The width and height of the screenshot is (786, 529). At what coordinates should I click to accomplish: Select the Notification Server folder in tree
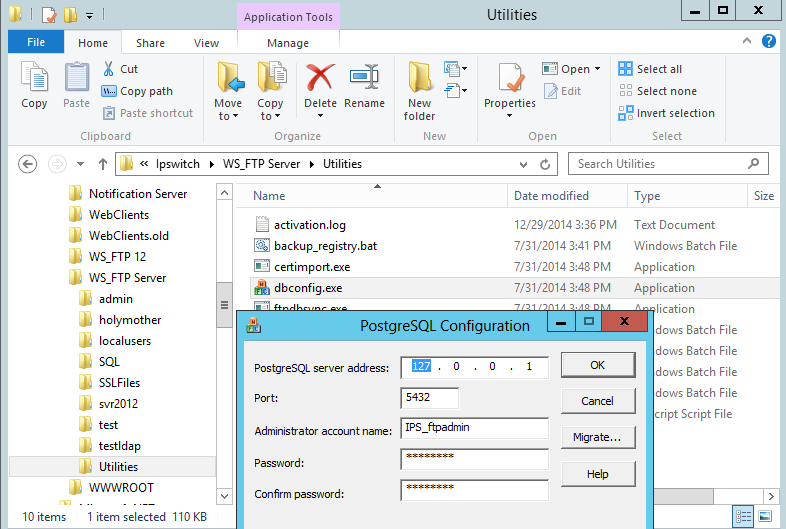(x=138, y=194)
